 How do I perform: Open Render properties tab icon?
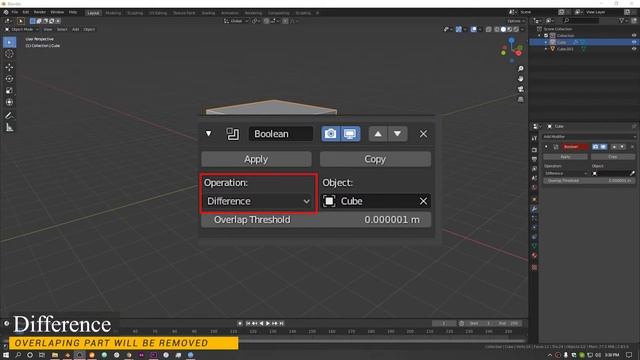[x=534, y=150]
